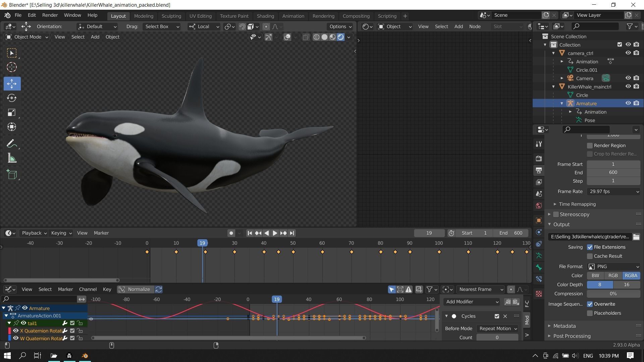The image size is (644, 362).
Task: Open the Render properties tab
Action: 539,159
